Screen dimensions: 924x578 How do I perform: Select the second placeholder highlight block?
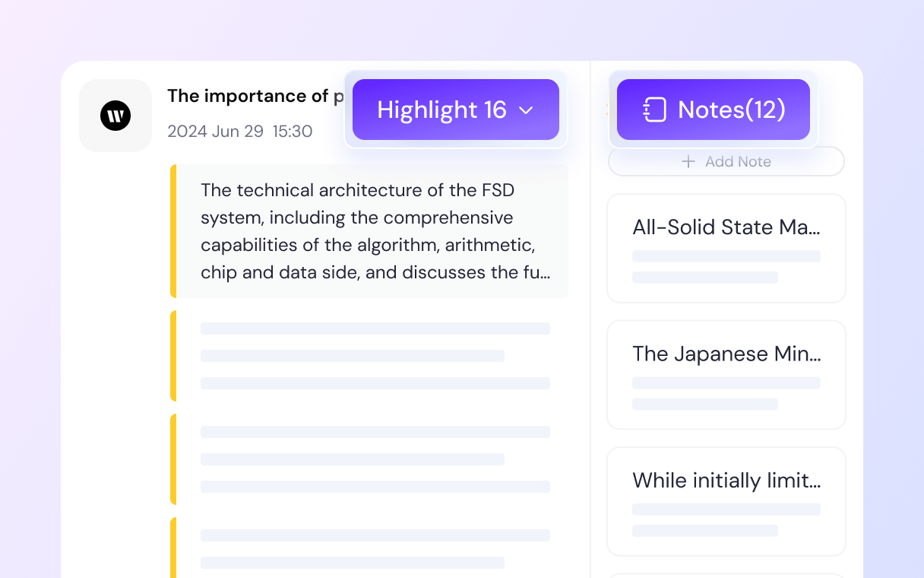click(369, 356)
